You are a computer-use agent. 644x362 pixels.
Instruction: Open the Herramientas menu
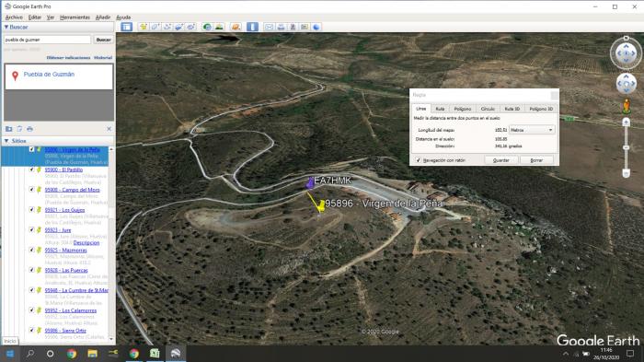pos(75,18)
